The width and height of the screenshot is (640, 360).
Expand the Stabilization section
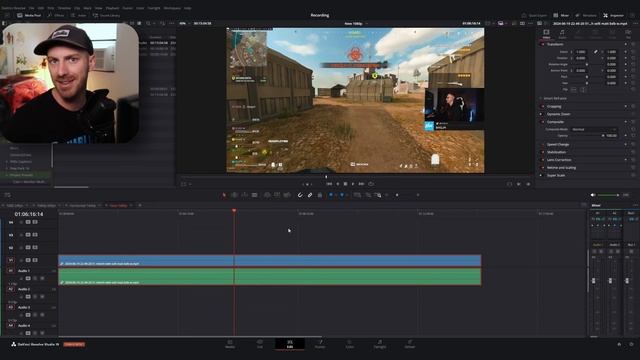tap(556, 152)
